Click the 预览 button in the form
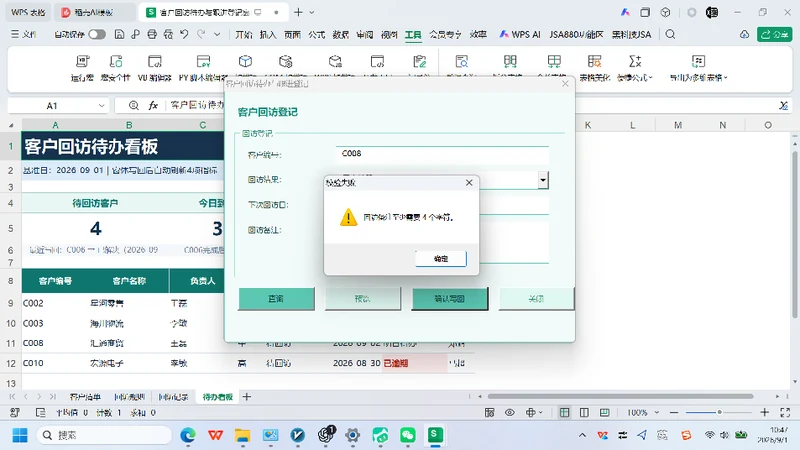Image resolution: width=800 pixels, height=450 pixels. [363, 298]
